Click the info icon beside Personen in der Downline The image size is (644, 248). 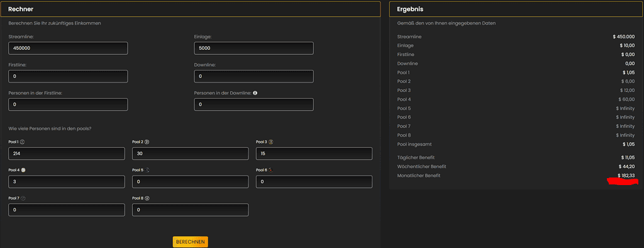point(255,93)
